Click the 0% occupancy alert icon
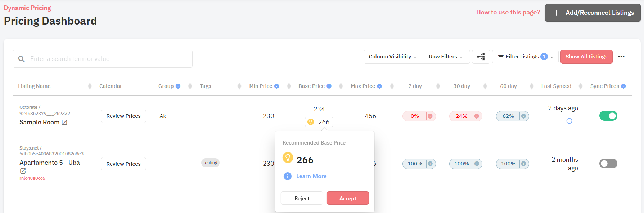Image resolution: width=644 pixels, height=213 pixels. 430,116
